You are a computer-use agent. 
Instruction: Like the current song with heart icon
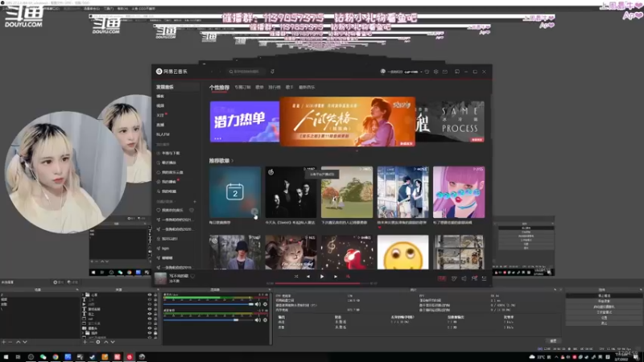click(x=192, y=276)
